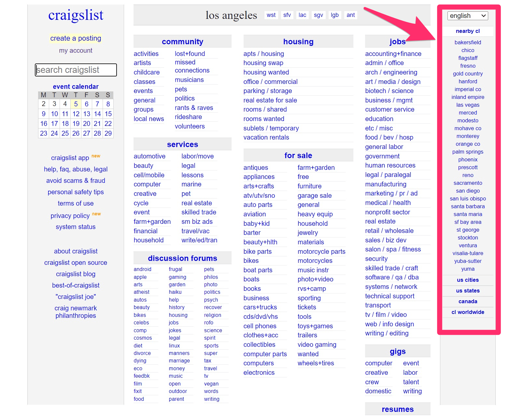Open software / qa / dba jobs
This screenshot has height=420, width=525.
[392, 277]
